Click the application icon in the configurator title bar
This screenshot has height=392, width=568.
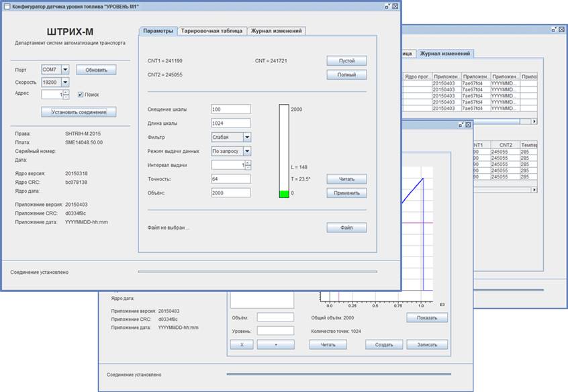(6, 6)
